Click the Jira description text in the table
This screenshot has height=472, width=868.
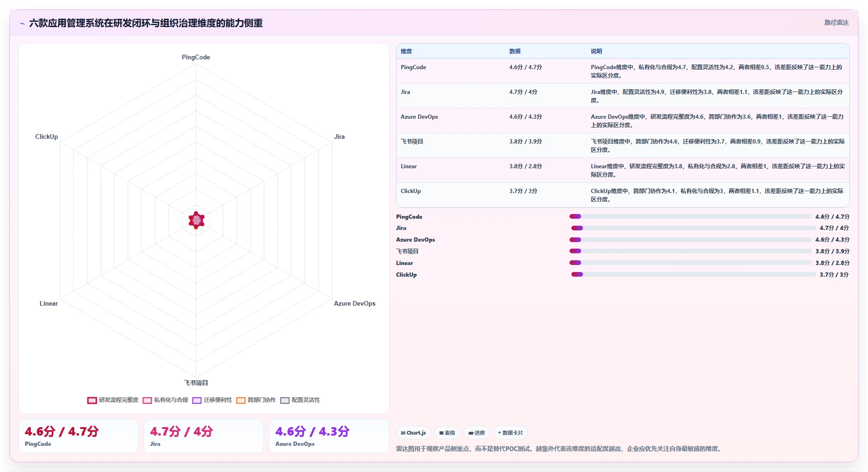point(717,96)
